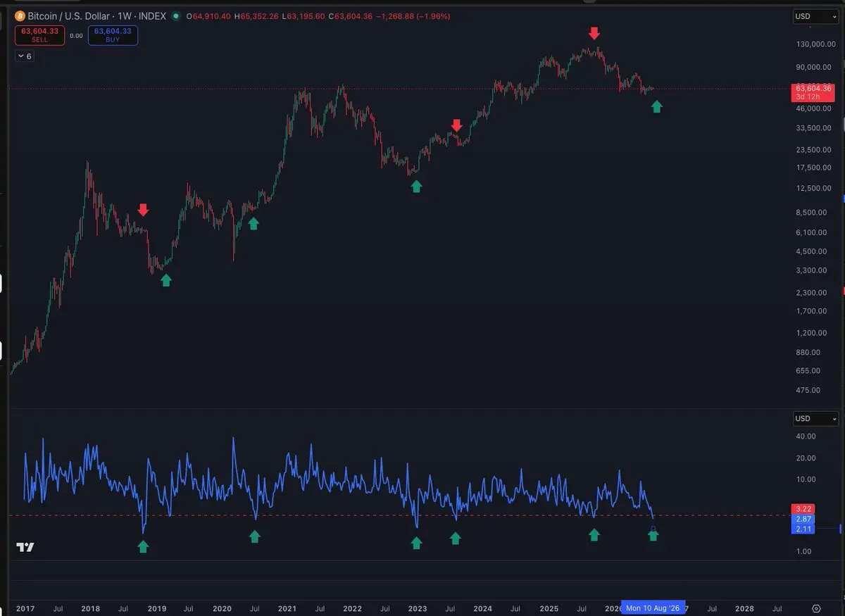The width and height of the screenshot is (845, 616).
Task: Click the blue 2.87 indicator value label
Action: [803, 519]
